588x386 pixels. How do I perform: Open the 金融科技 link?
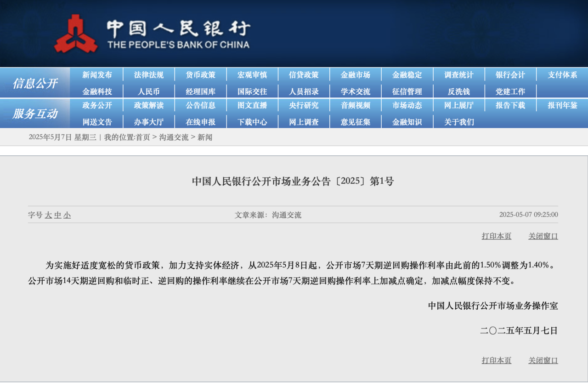tap(97, 91)
